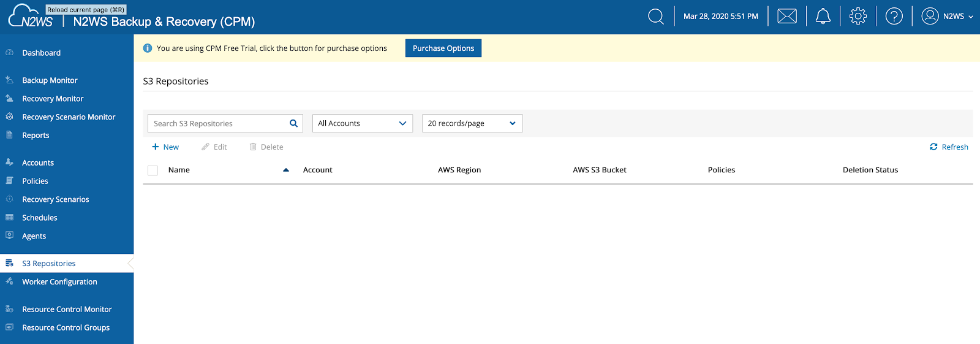Click the N2WS cloud logo
The width and height of the screenshot is (980, 344).
[31, 17]
